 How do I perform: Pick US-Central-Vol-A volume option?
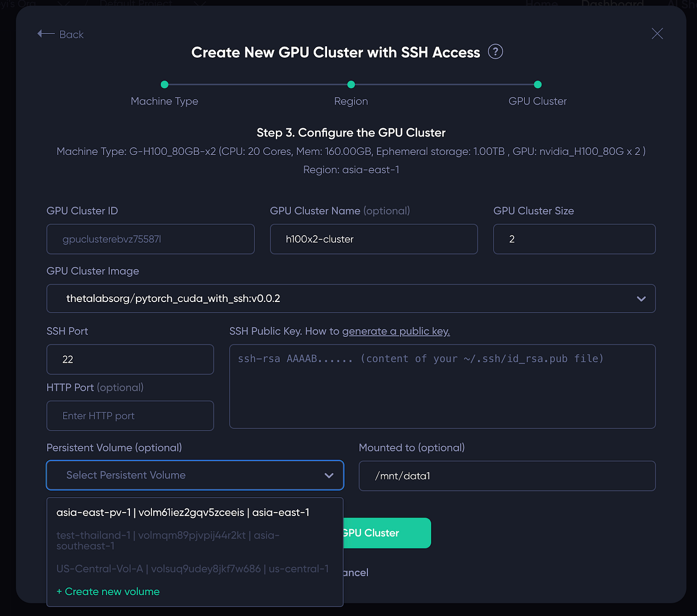pyautogui.click(x=195, y=569)
